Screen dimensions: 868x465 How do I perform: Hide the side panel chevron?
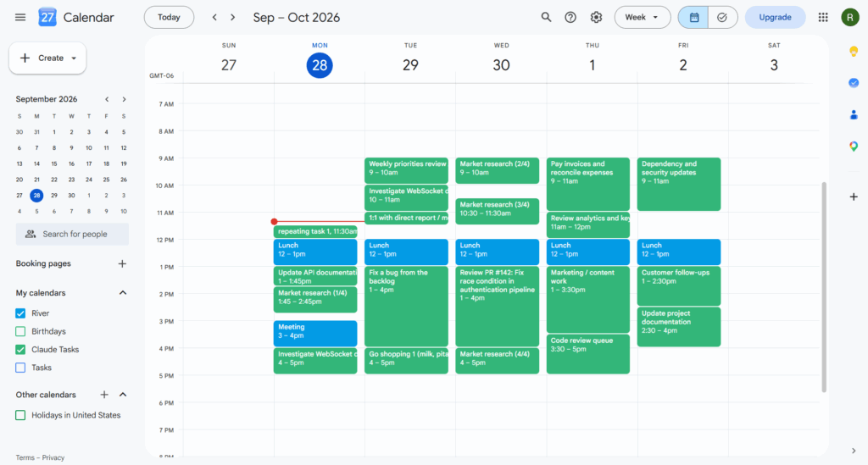tap(854, 451)
